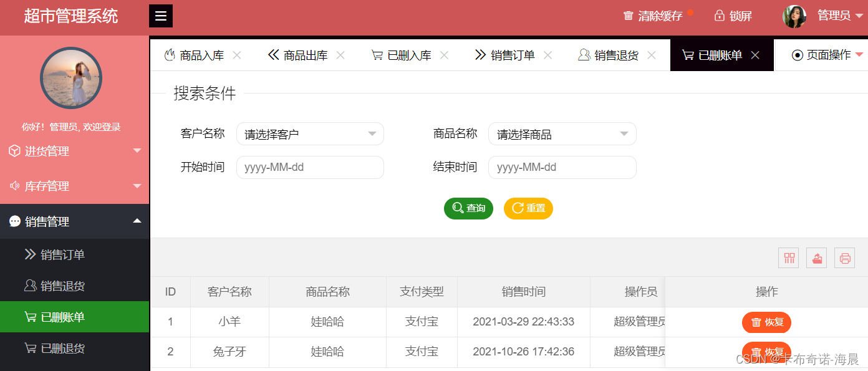Screen dimensions: 868x371
Task: Collapse the 销售管理 sidebar menu
Action: pos(75,221)
